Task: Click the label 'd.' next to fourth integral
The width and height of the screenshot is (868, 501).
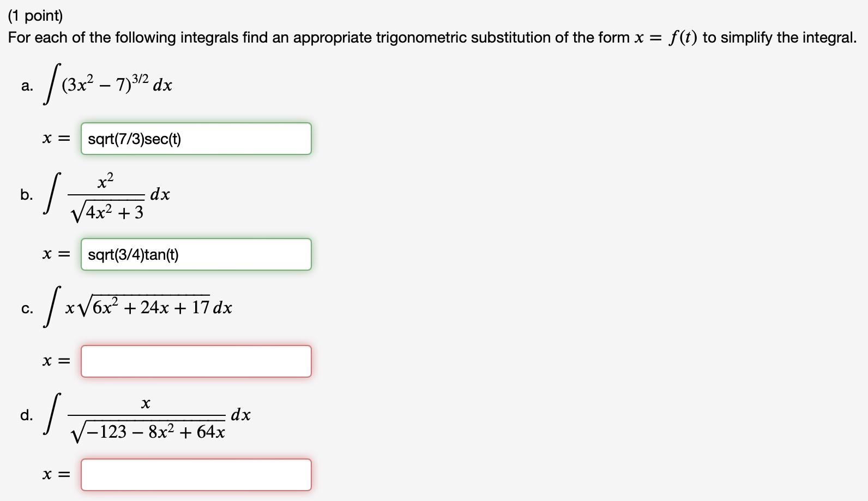Action: [26, 414]
